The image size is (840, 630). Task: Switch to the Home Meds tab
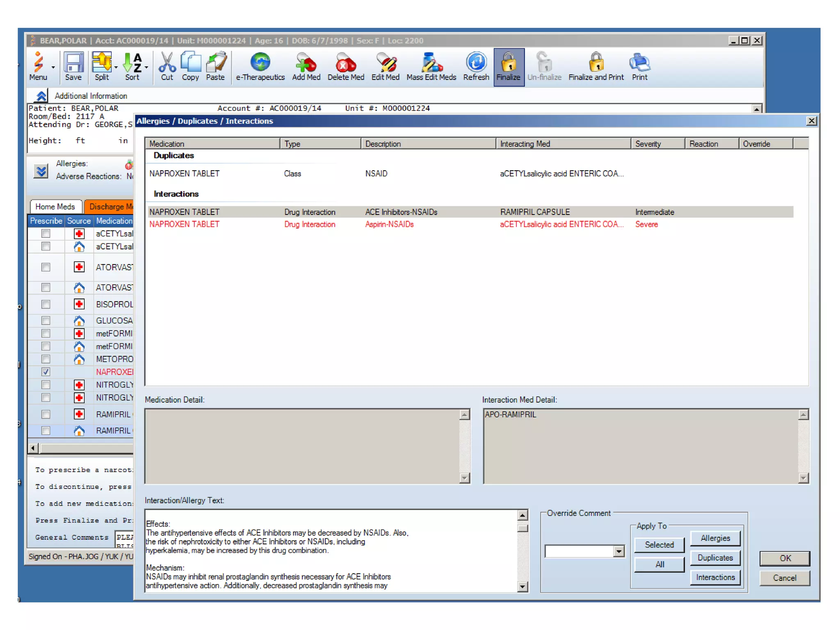(55, 207)
